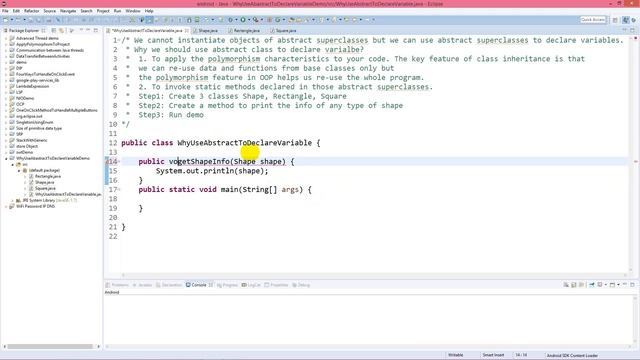The width and height of the screenshot is (640, 360).
Task: Select the Java perspective icon
Action: pos(625,20)
